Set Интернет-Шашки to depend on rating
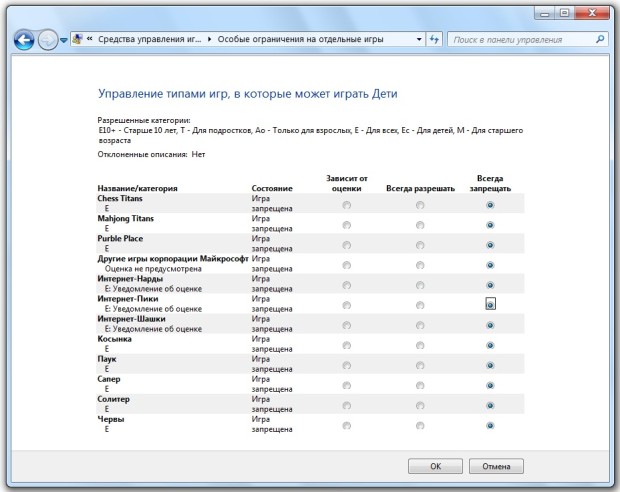620x492 pixels. point(346,325)
